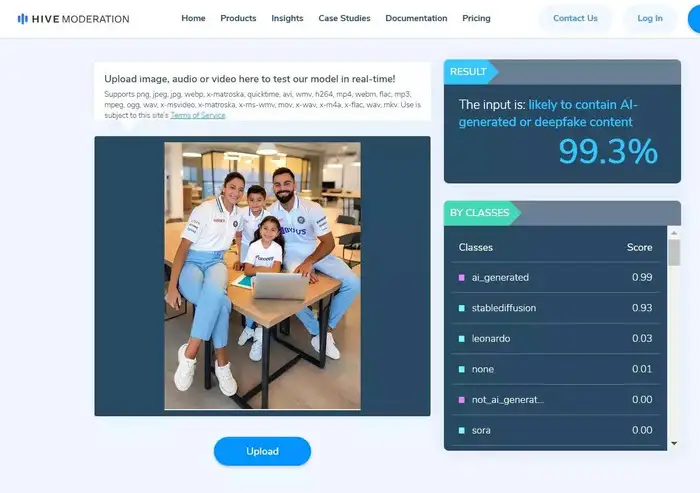Open the Case Studies page
The image size is (700, 493).
tap(344, 18)
